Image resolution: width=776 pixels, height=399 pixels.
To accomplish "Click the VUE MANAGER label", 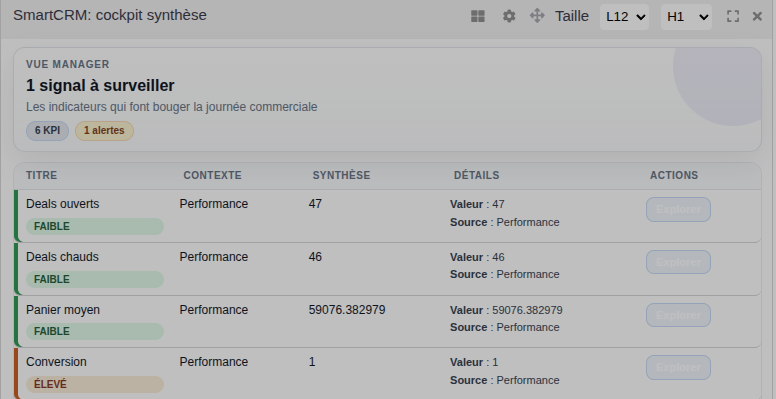I will [x=68, y=64].
